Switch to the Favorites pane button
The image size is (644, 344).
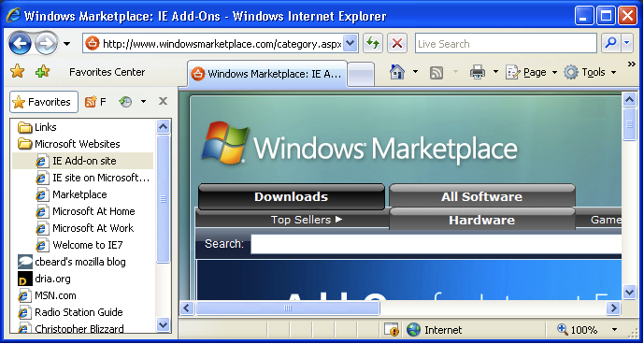coord(44,102)
